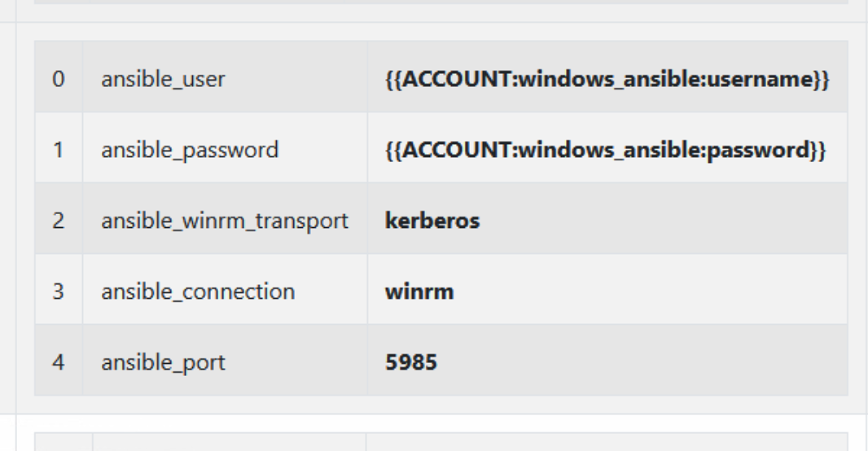The width and height of the screenshot is (868, 451).
Task: Select row index 4 in the table
Action: (x=58, y=362)
